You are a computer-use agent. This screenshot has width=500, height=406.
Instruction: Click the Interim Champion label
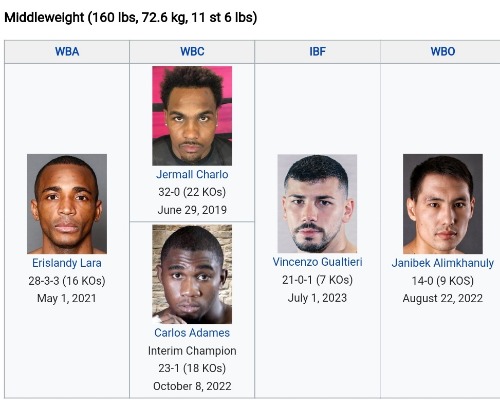pyautogui.click(x=192, y=351)
